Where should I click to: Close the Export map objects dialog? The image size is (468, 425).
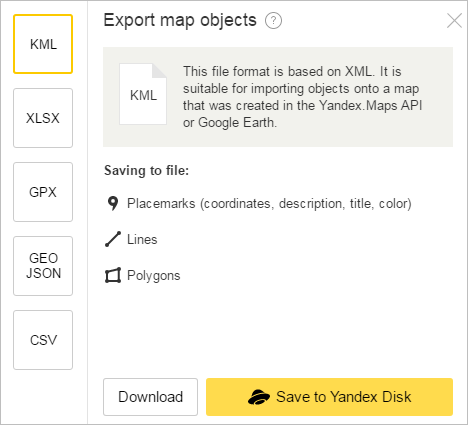[454, 21]
